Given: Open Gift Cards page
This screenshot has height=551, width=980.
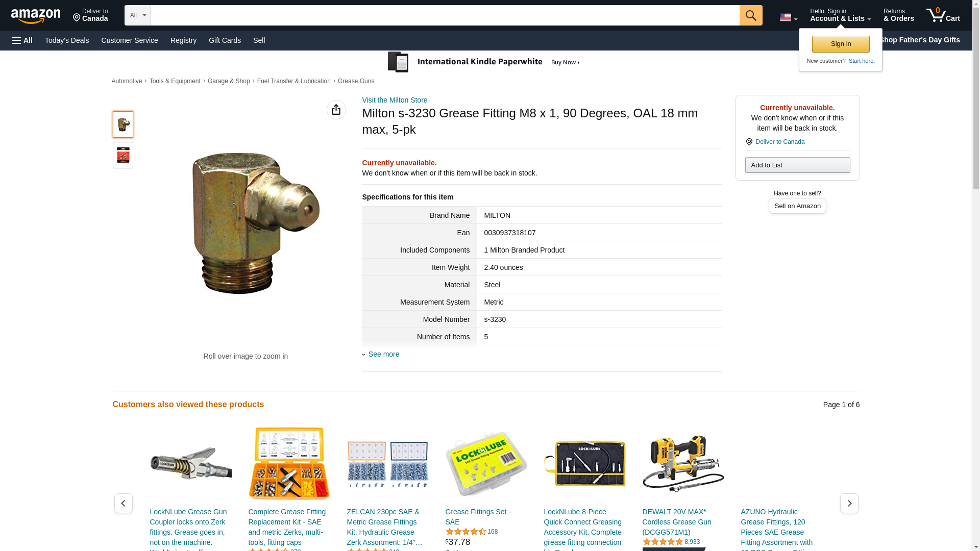Looking at the screenshot, I should [x=225, y=40].
